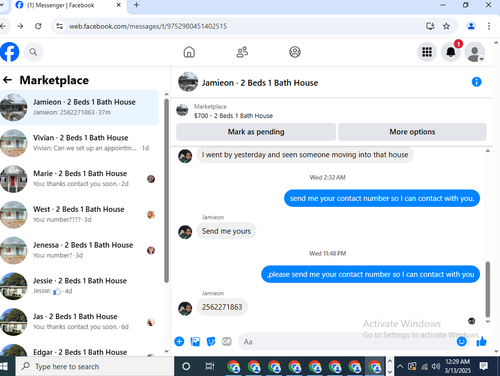
Task: Open conversation information icon
Action: [x=476, y=82]
